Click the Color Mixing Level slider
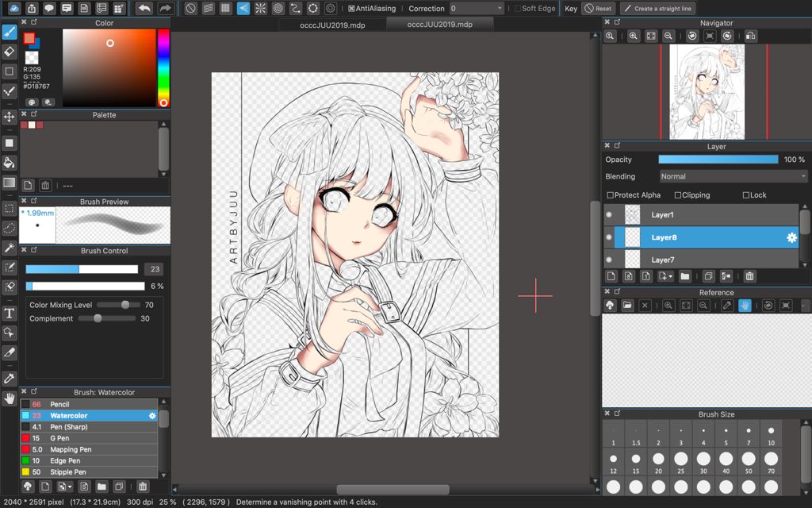The image size is (812, 508). [x=118, y=305]
